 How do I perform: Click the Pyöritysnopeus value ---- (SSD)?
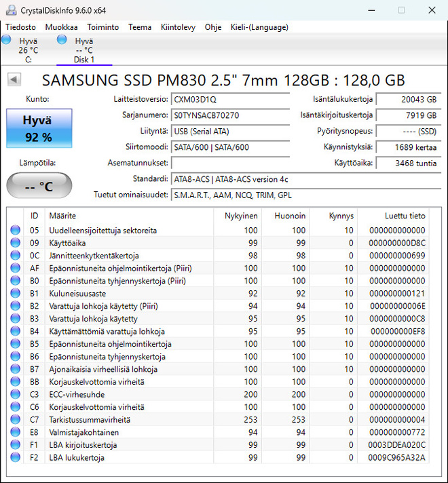[x=409, y=132]
